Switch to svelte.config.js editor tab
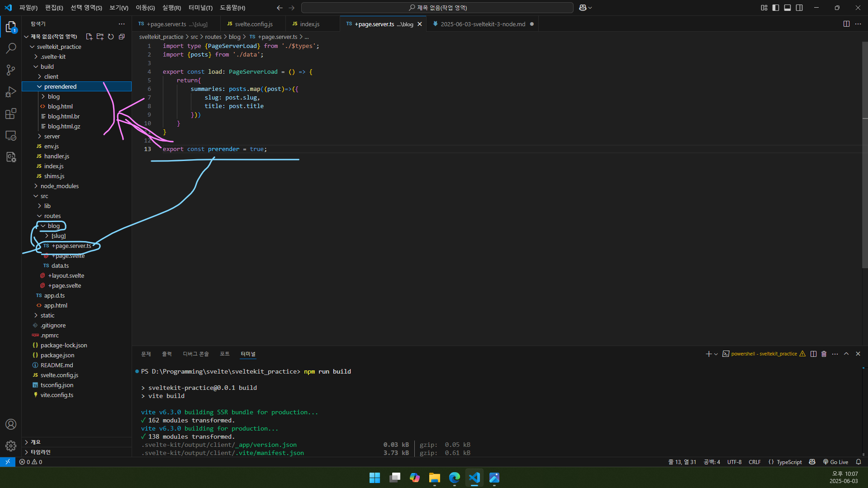Screen dimensions: 868x488 (x=253, y=24)
